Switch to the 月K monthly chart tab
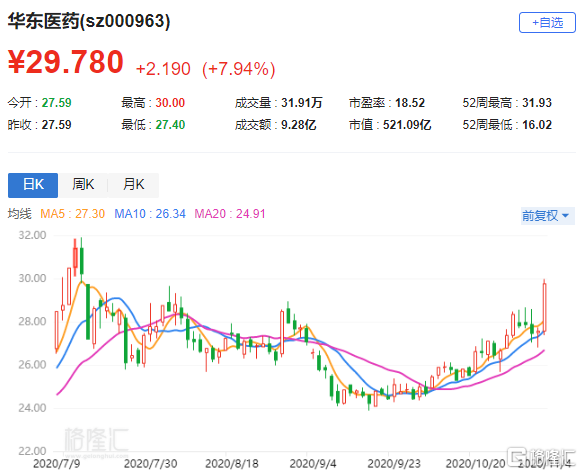The height and width of the screenshot is (474, 582). click(x=134, y=184)
